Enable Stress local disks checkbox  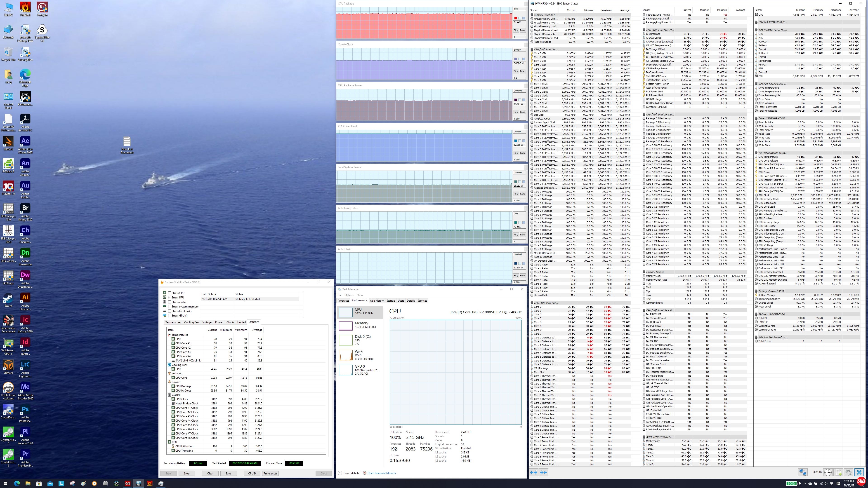tap(170, 311)
